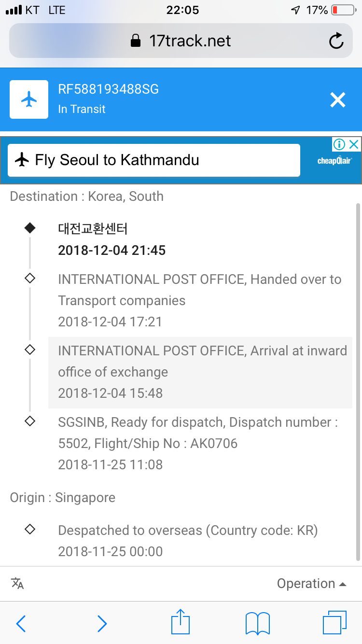362x644 pixels.
Task: Tap the airplane transit status icon
Action: pos(29,99)
